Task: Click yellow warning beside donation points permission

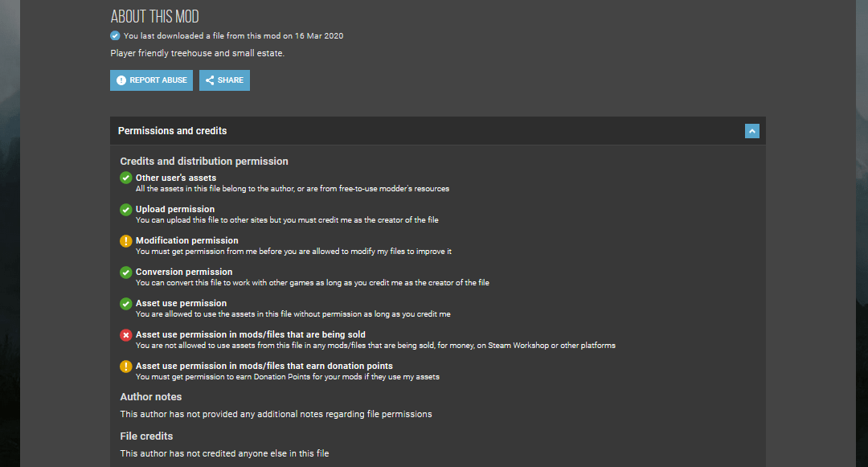Action: [x=125, y=367]
